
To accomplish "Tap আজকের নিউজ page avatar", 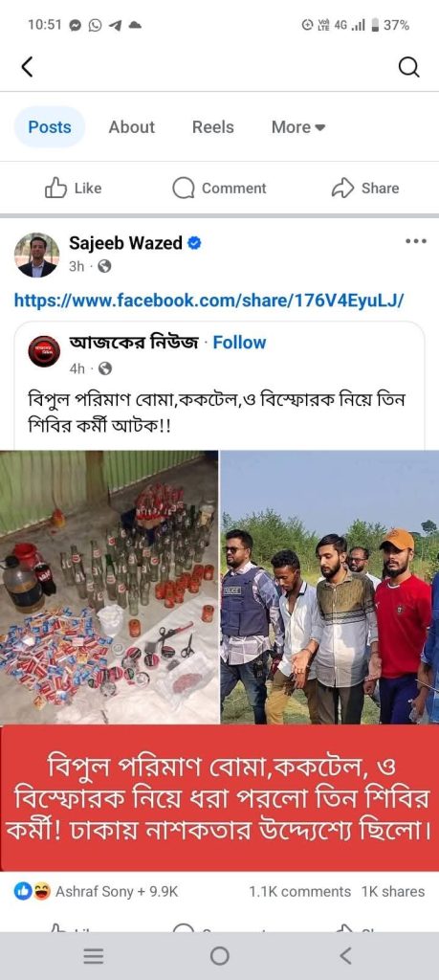I will point(44,352).
